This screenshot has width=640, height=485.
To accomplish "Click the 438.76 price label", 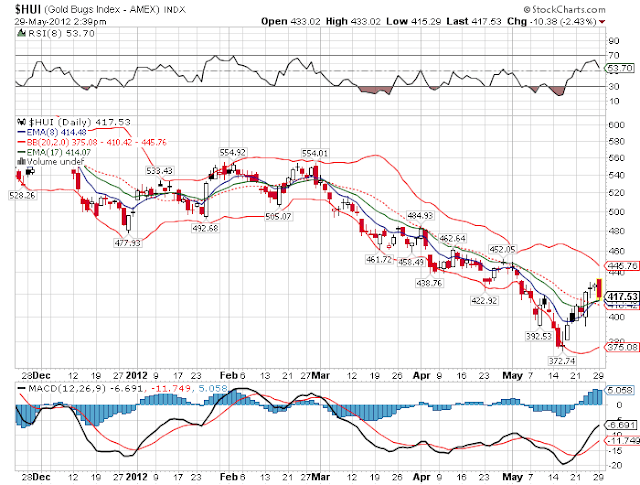I will click(x=429, y=283).
